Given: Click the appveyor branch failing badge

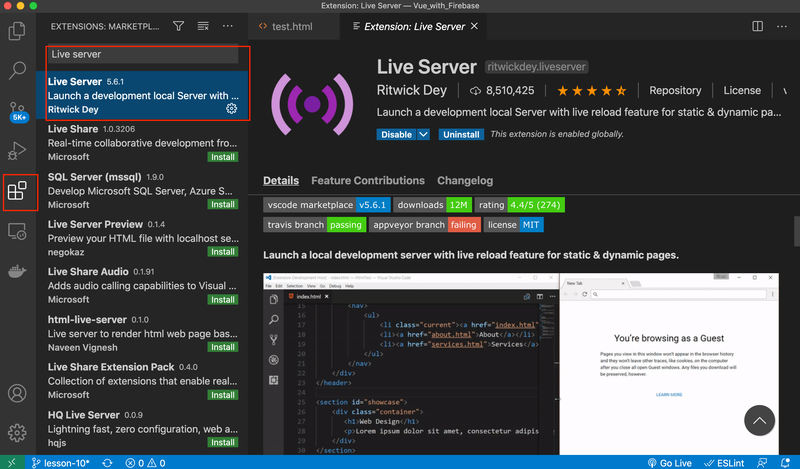Looking at the screenshot, I should [425, 225].
